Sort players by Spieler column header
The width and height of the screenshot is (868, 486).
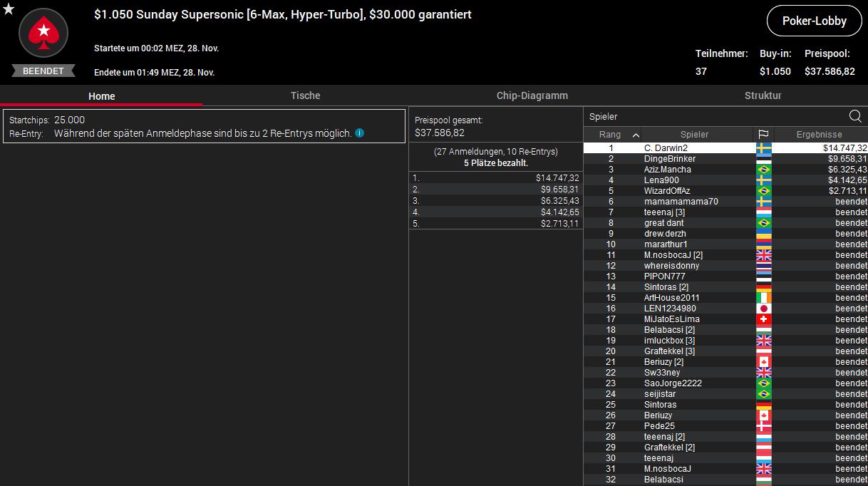pos(694,135)
